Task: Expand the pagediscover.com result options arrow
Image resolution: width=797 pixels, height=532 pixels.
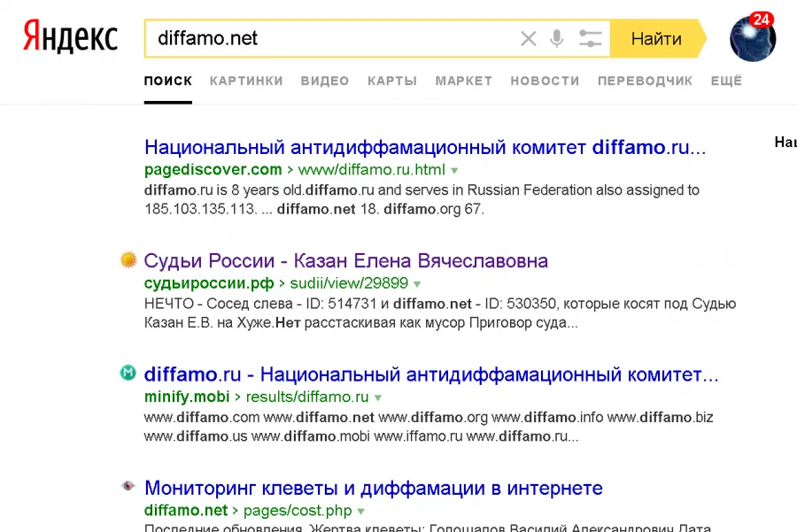Action: [x=454, y=171]
